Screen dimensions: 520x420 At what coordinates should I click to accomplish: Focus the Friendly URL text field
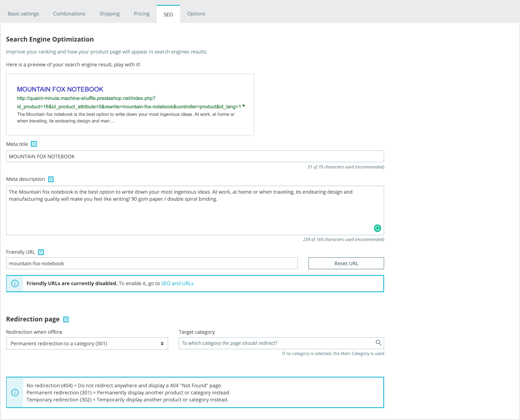coord(152,263)
